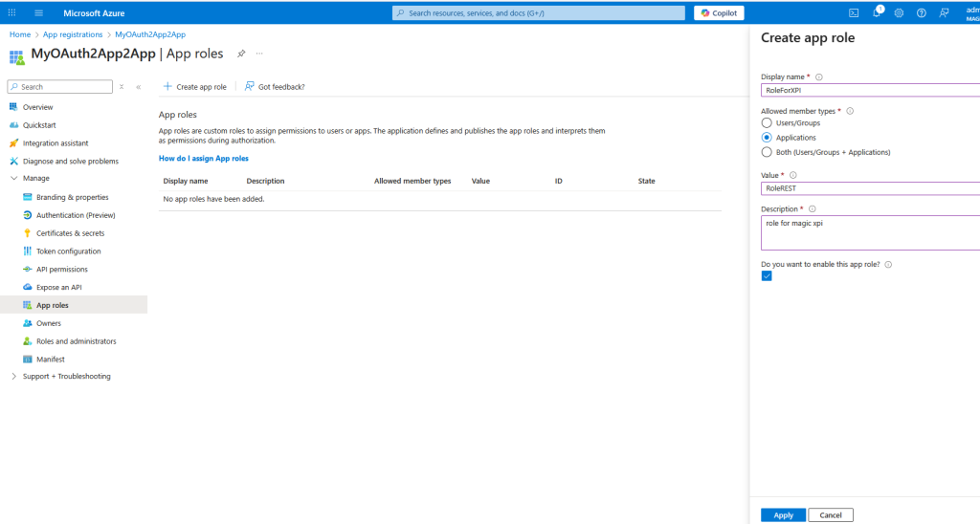Click the Description text area
The image size is (980, 524).
869,232
